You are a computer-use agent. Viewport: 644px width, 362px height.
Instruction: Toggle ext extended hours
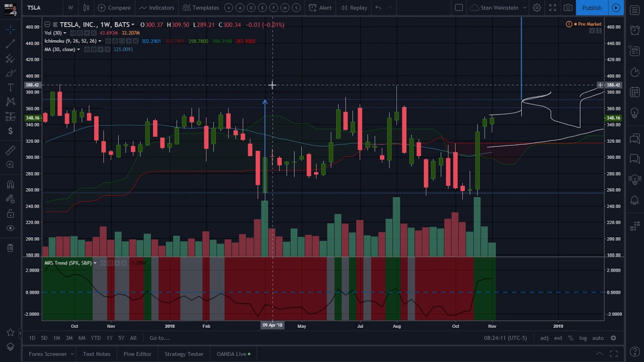tap(558, 338)
